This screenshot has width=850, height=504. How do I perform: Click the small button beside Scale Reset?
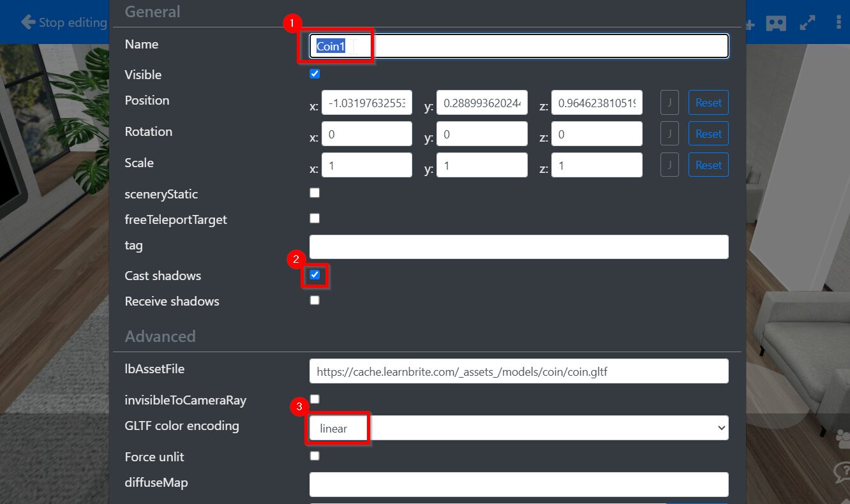[669, 165]
